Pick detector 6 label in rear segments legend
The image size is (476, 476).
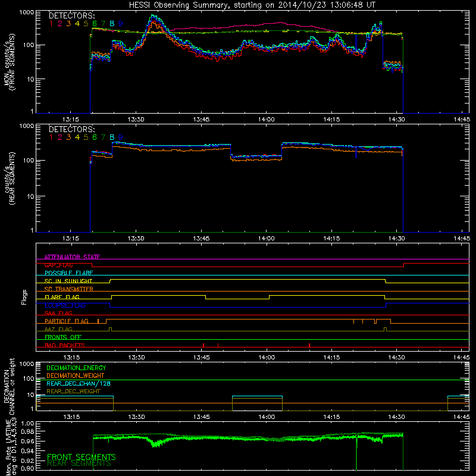tap(95, 137)
